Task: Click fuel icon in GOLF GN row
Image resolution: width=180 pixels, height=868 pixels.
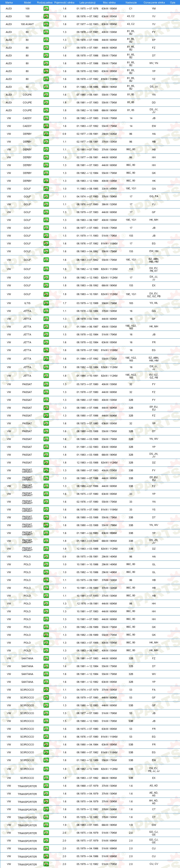Action: (46, 189)
